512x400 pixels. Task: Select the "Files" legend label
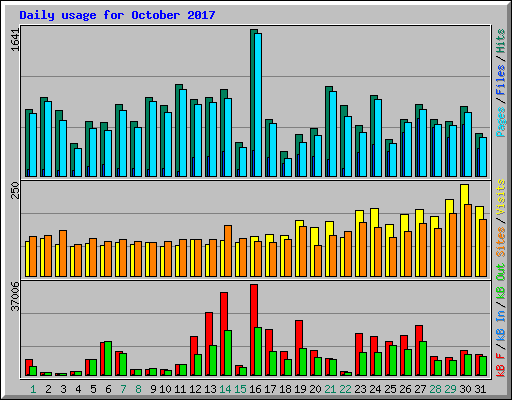pyautogui.click(x=500, y=80)
